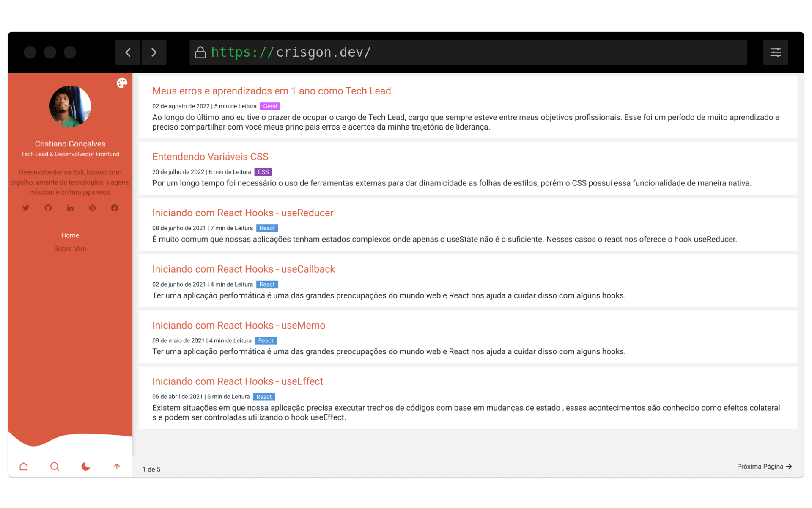812x508 pixels.
Task: Click the scroll-to-top arrow icon
Action: coord(117,466)
